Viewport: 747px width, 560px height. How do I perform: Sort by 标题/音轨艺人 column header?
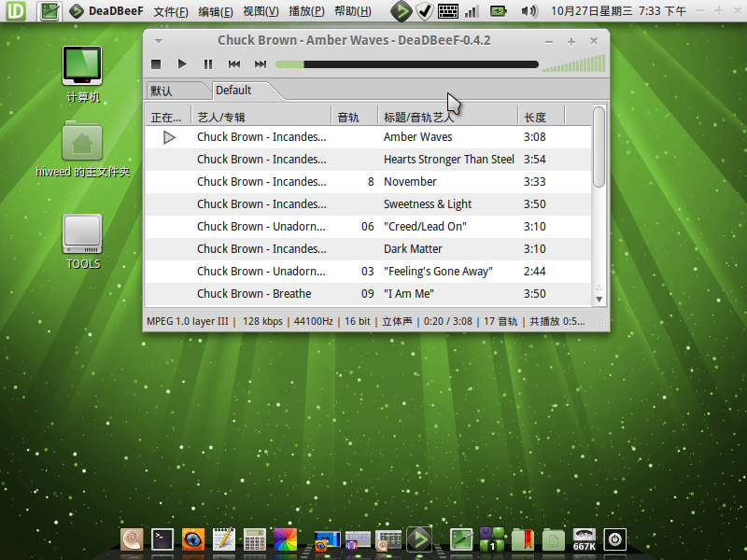coord(447,117)
